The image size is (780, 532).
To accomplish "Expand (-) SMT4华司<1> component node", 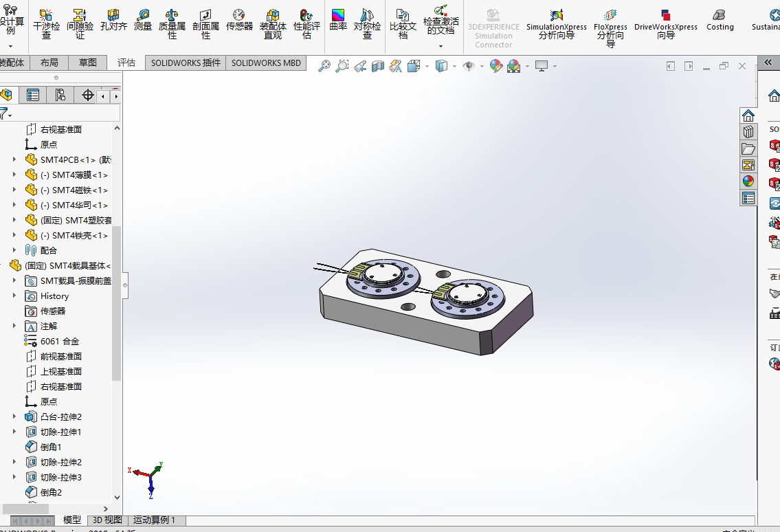I will (x=14, y=205).
